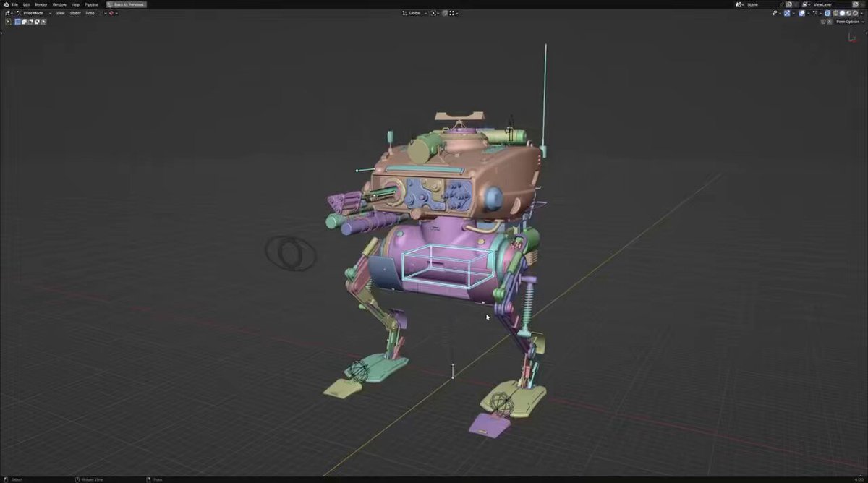
Task: Switch to wireframe shading icon
Action: point(835,13)
